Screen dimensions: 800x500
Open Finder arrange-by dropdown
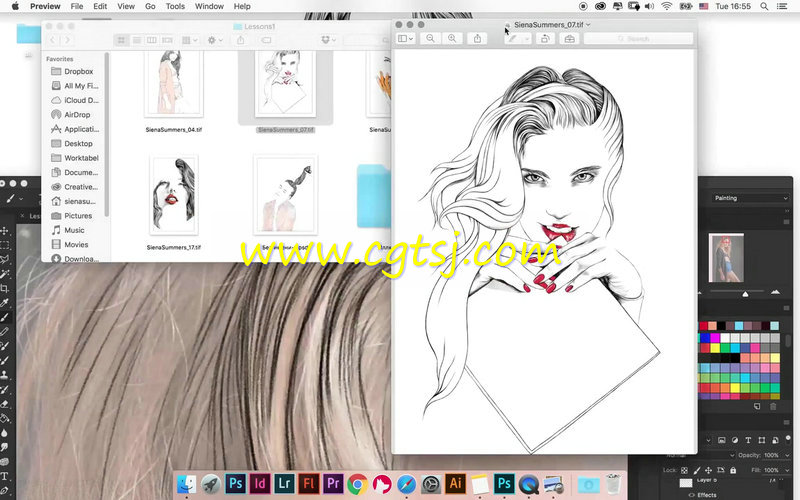coord(189,40)
